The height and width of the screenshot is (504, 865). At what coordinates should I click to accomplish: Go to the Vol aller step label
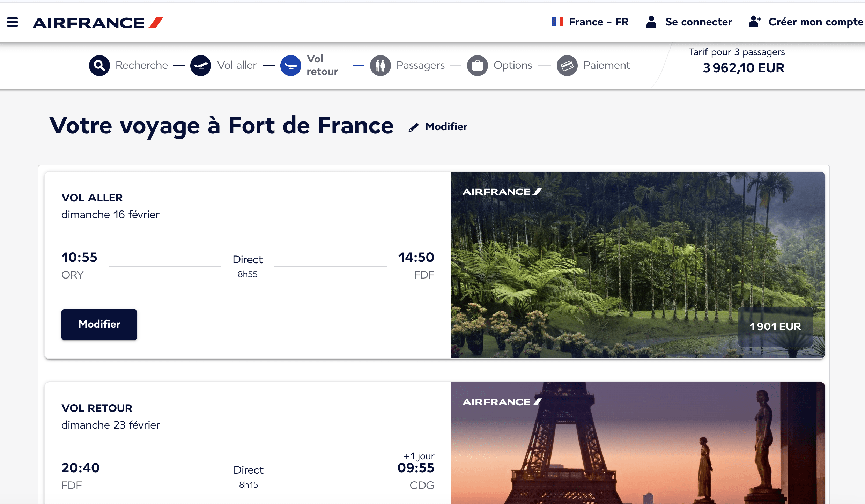(237, 65)
